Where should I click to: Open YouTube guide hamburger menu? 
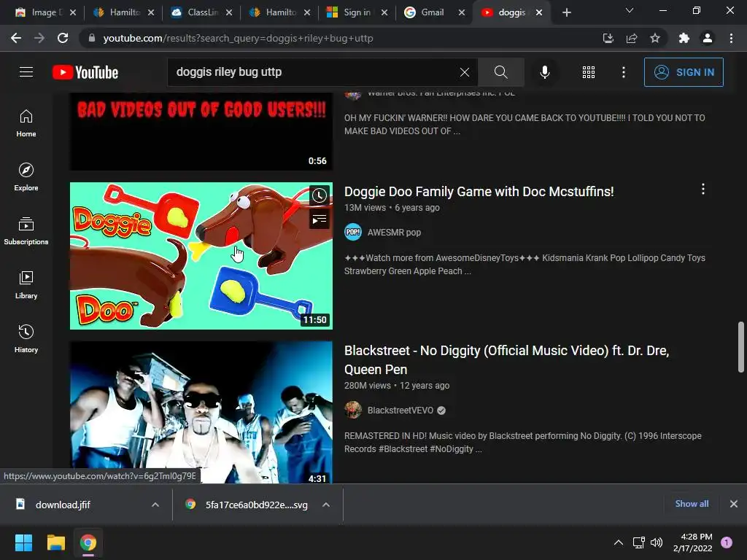pos(26,72)
